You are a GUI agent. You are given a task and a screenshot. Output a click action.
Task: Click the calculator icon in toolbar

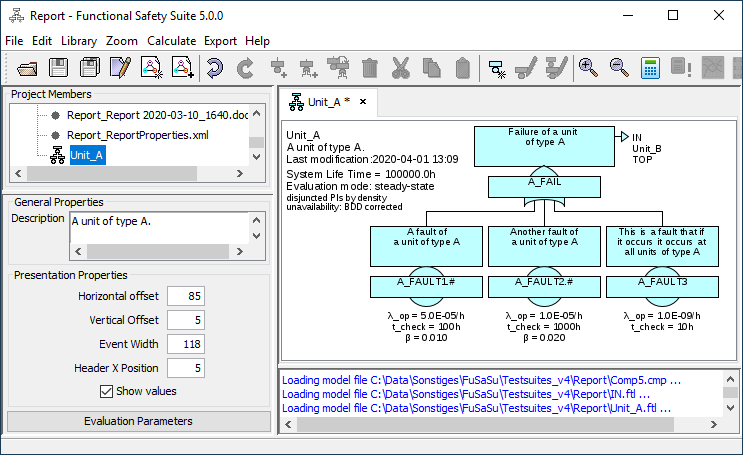650,68
